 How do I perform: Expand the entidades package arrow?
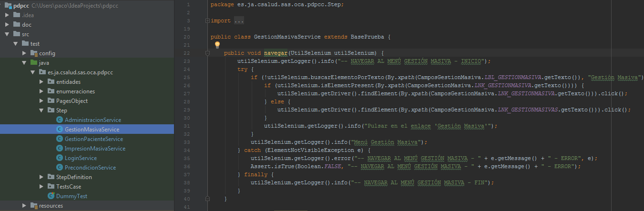[41, 82]
